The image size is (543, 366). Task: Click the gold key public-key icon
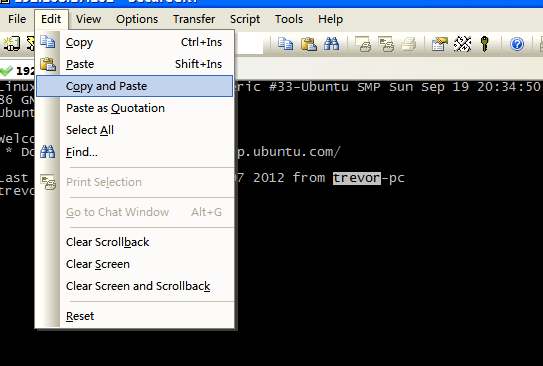485,44
